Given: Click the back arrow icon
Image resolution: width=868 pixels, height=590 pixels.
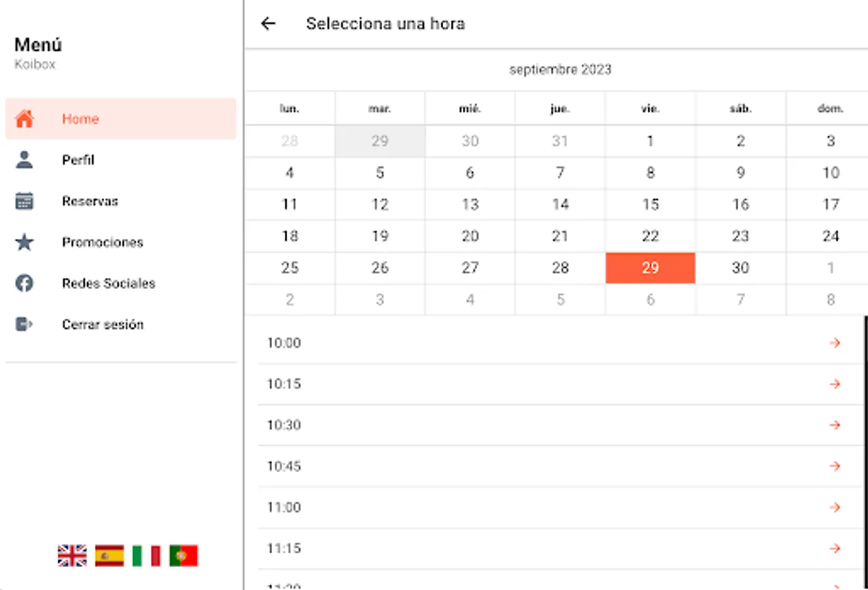Looking at the screenshot, I should click(268, 24).
